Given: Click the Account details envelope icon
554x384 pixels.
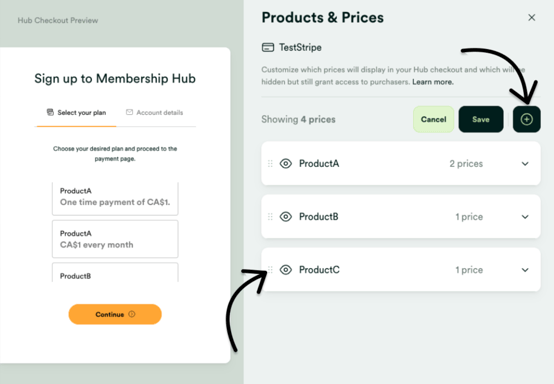Looking at the screenshot, I should tap(129, 112).
